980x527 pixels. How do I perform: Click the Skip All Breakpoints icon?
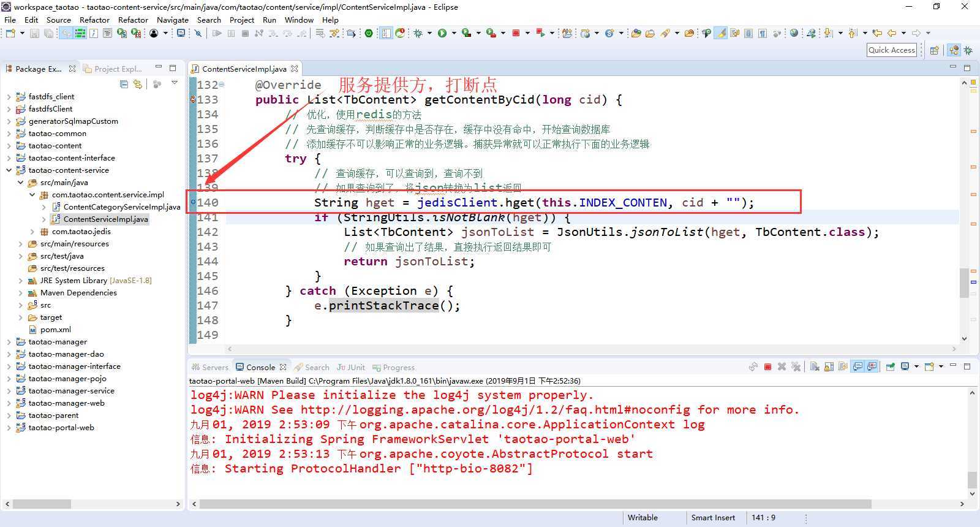click(198, 33)
